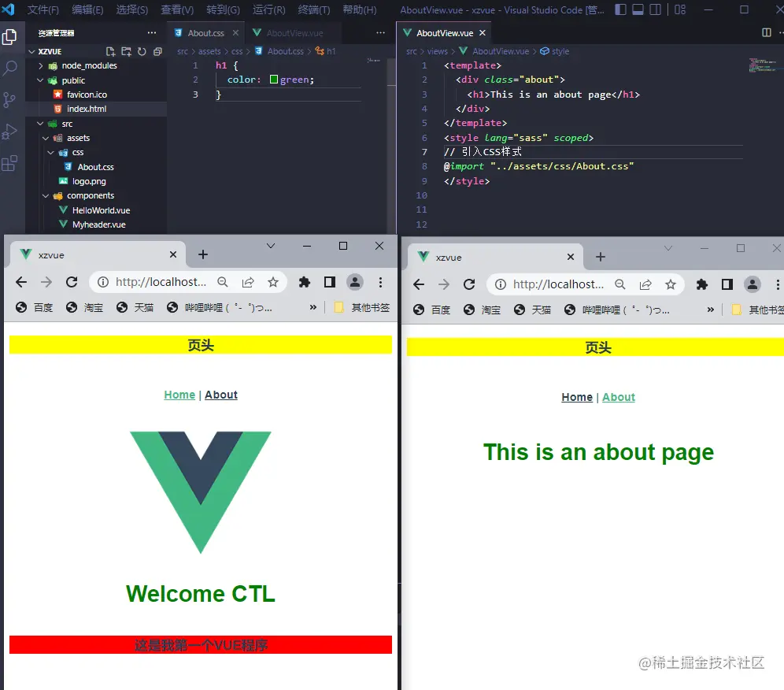This screenshot has width=784, height=690.
Task: Refresh the XZVUE explorer tree
Action: click(x=142, y=51)
